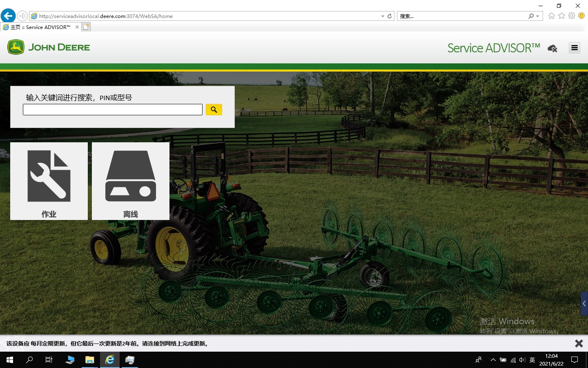Select the 主页 Service ADVISOR tab
This screenshot has height=368, width=588.
pyautogui.click(x=40, y=27)
